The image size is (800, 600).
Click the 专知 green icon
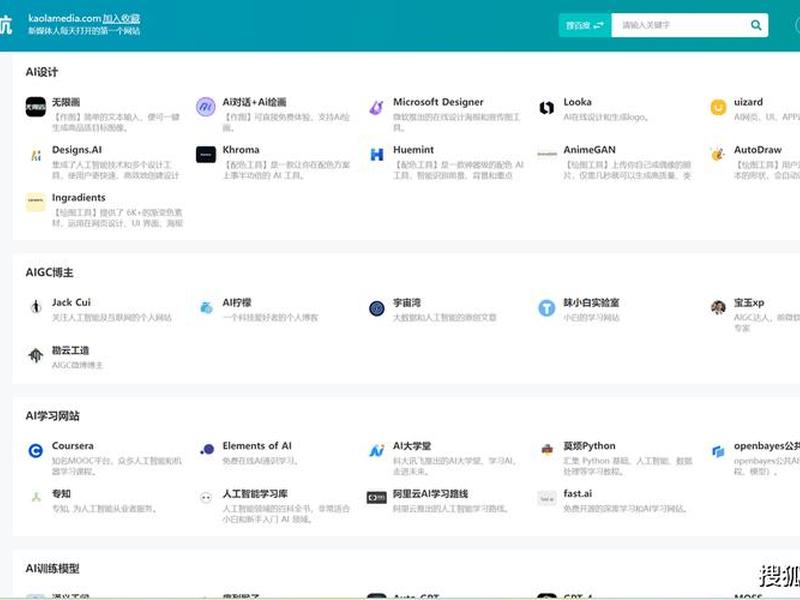[x=36, y=496]
